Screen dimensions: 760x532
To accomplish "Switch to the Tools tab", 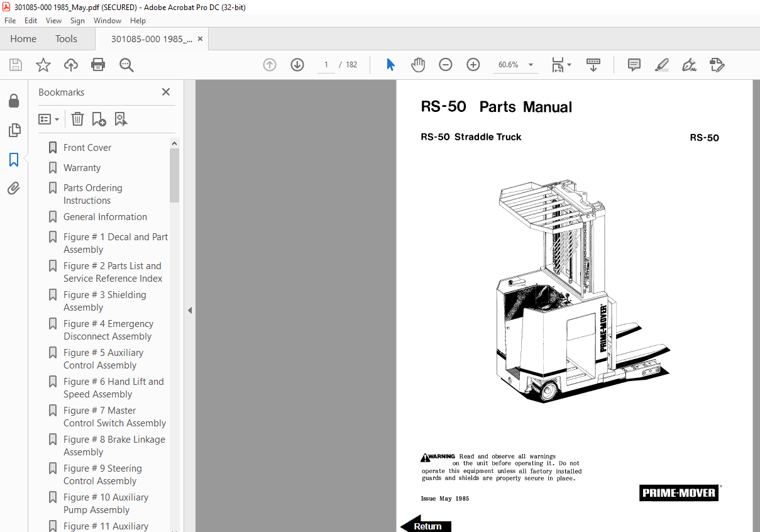I will (x=66, y=39).
